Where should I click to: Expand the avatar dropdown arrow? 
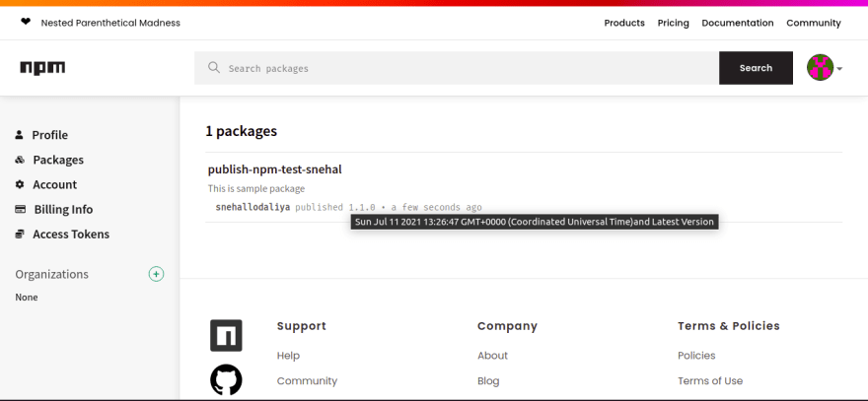tap(839, 69)
